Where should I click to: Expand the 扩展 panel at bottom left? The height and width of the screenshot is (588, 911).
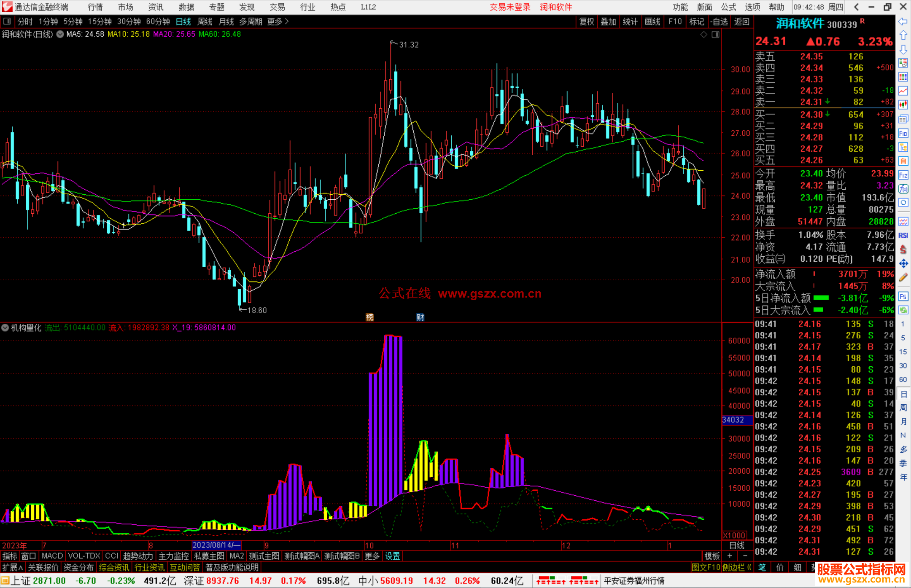point(12,567)
